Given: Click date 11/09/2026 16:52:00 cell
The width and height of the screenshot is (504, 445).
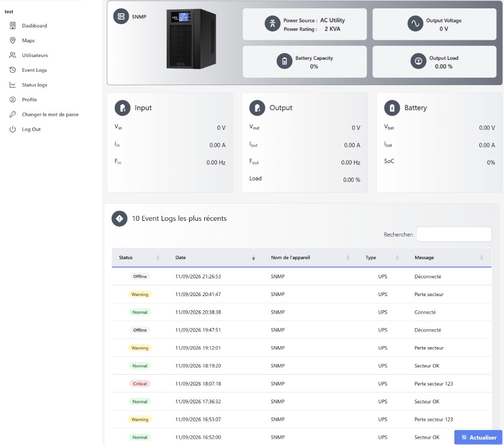Looking at the screenshot, I should (x=198, y=437).
